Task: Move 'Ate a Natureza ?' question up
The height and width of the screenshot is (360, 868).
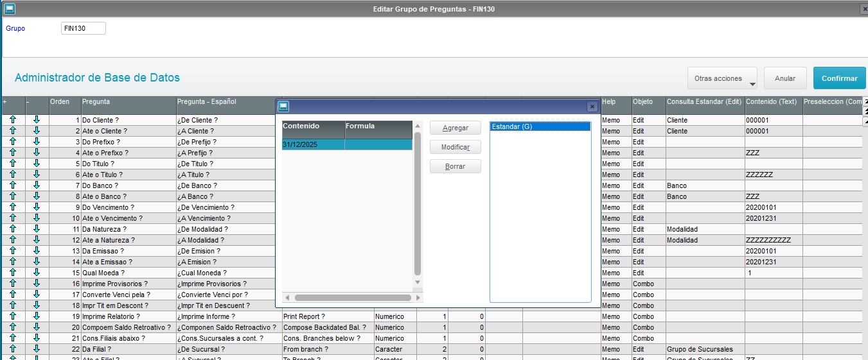Action: click(12, 240)
